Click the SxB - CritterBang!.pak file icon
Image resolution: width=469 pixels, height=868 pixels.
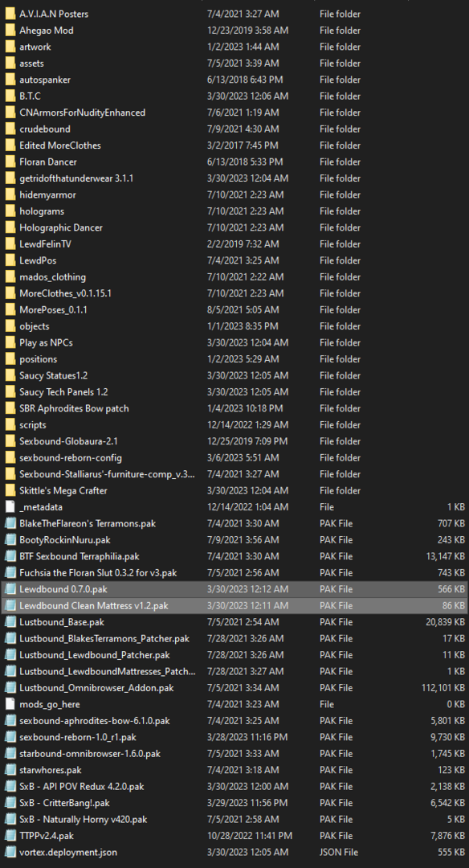click(10, 803)
